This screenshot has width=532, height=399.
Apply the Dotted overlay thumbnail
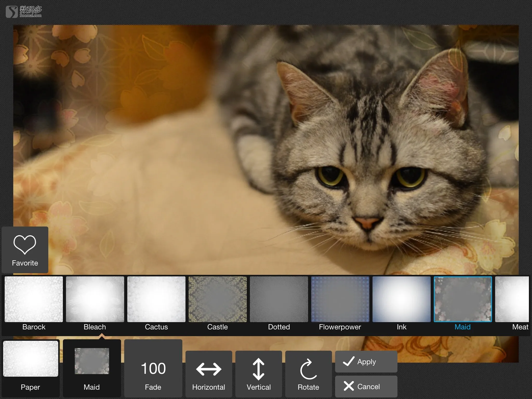tap(279, 299)
